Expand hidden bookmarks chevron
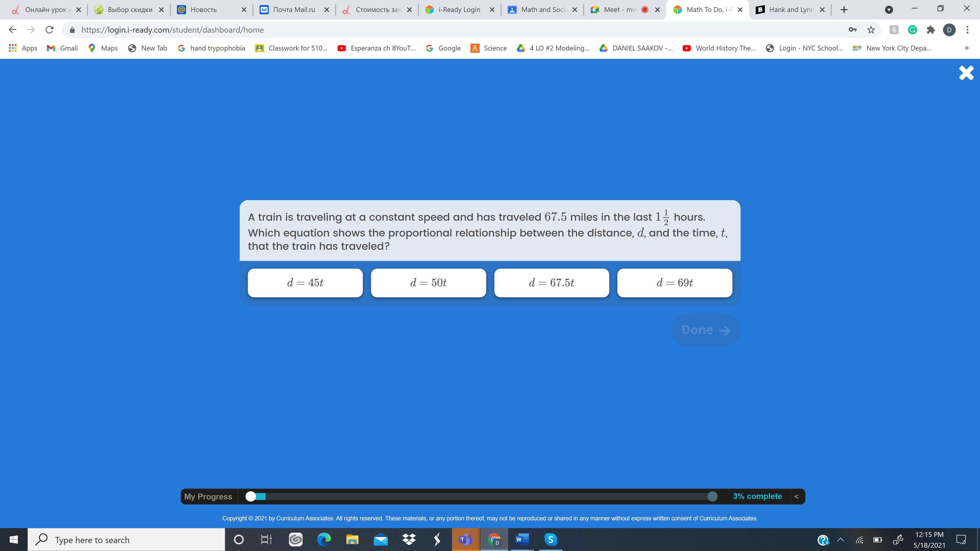980x551 pixels. tap(967, 48)
